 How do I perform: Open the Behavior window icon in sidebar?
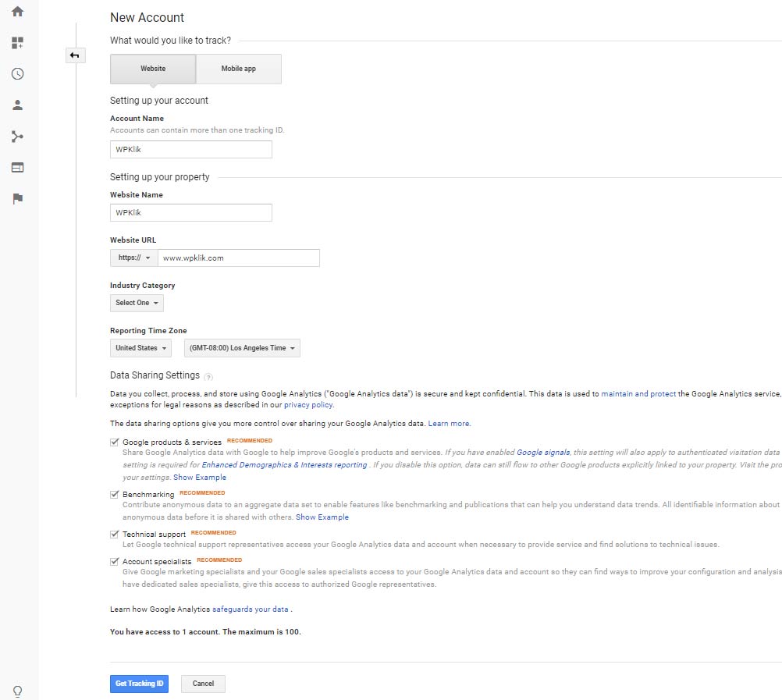(x=17, y=168)
